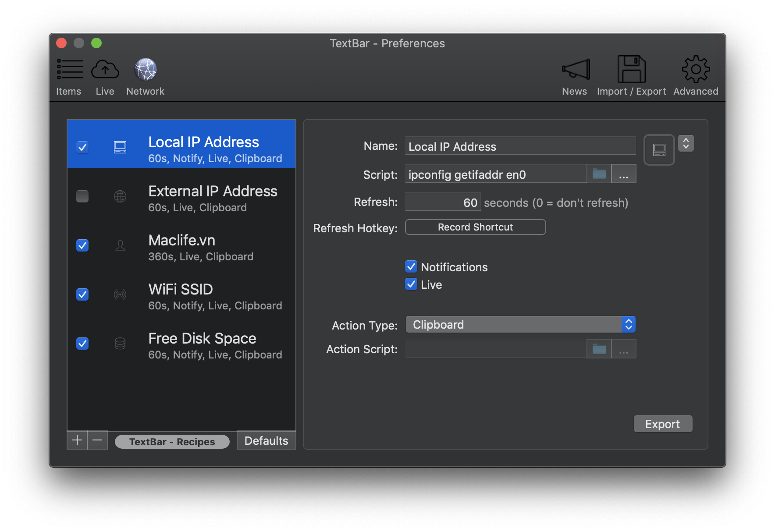
Task: Enable the External IP Address item
Action: point(82,196)
